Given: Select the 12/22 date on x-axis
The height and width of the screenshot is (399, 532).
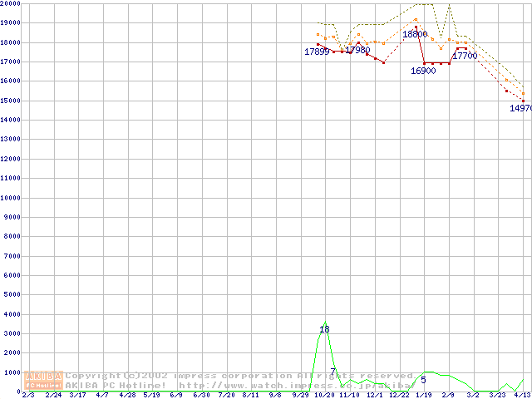Looking at the screenshot, I should click(398, 396).
